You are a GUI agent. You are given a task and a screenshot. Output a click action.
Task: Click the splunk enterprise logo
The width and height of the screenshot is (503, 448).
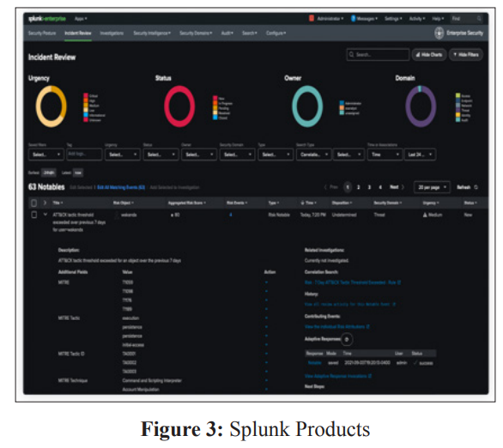(47, 19)
